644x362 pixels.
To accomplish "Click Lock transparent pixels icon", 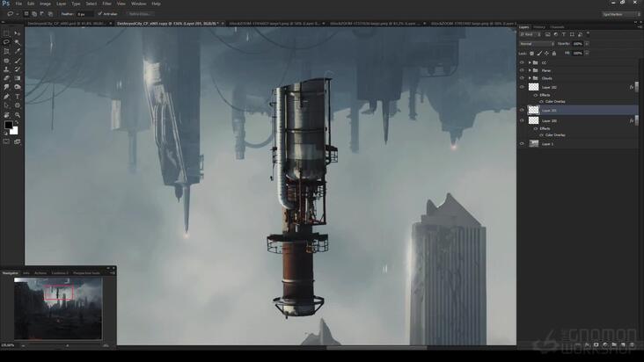I will coord(532,54).
